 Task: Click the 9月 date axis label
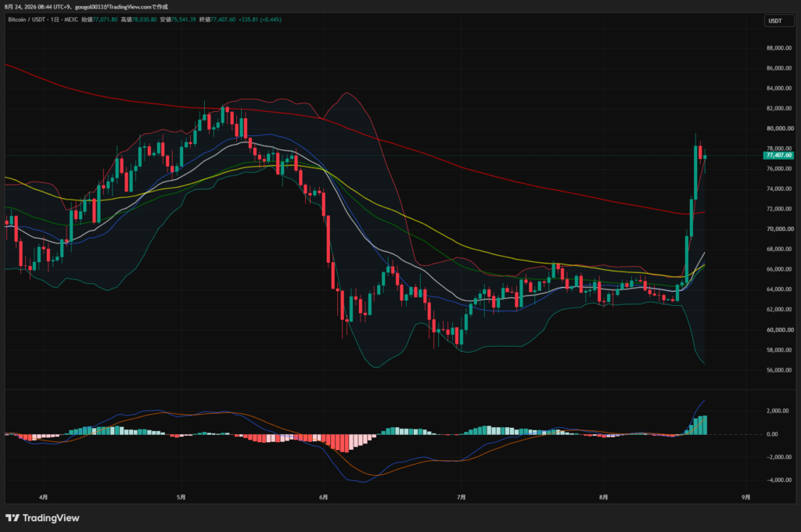[x=745, y=498]
